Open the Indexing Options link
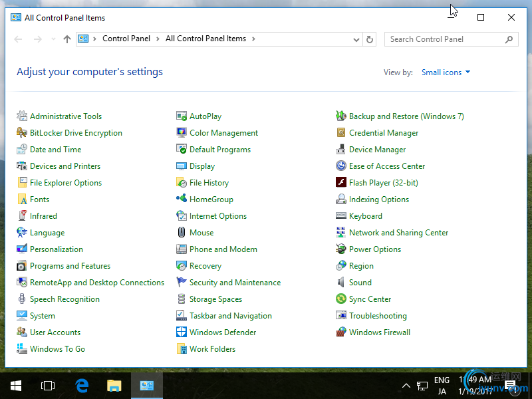532x399 pixels. (379, 199)
